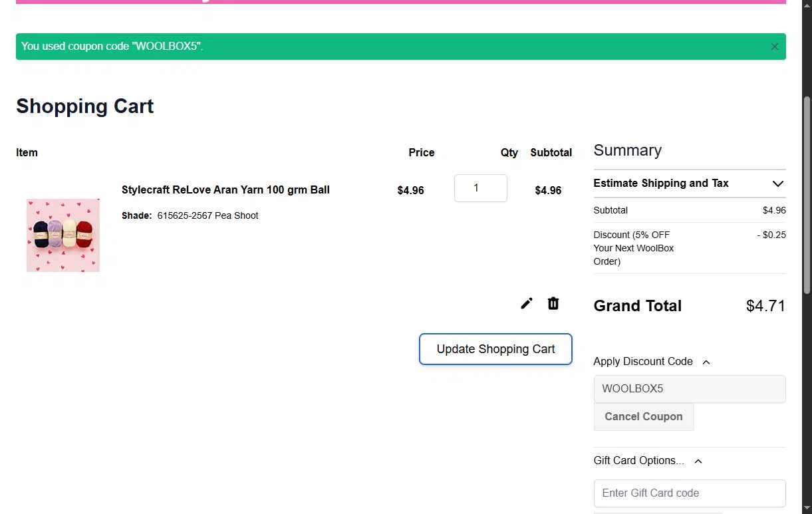Click the Price column header

click(422, 152)
